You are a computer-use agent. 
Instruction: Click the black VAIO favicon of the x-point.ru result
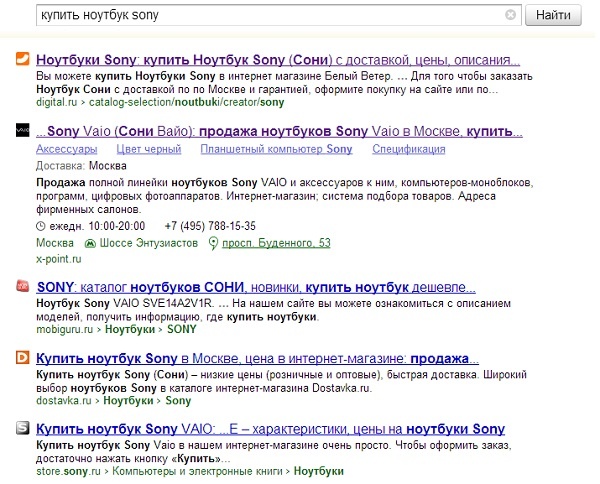pyautogui.click(x=22, y=130)
